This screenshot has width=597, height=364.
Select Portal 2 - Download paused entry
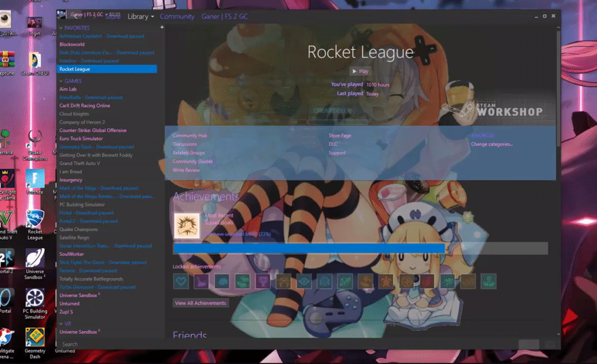[88, 221]
